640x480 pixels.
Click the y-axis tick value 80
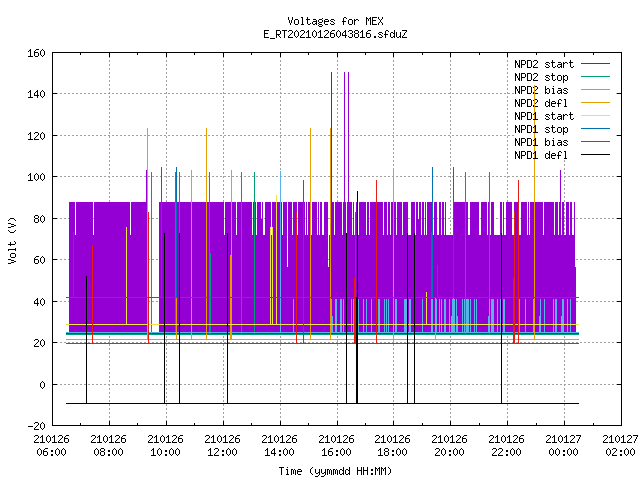(40, 219)
